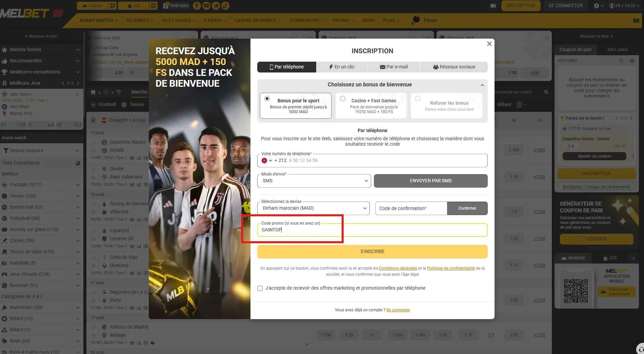Click the 7869 Événements filter icon
This screenshot has height=354, width=644.
pyautogui.click(x=78, y=163)
